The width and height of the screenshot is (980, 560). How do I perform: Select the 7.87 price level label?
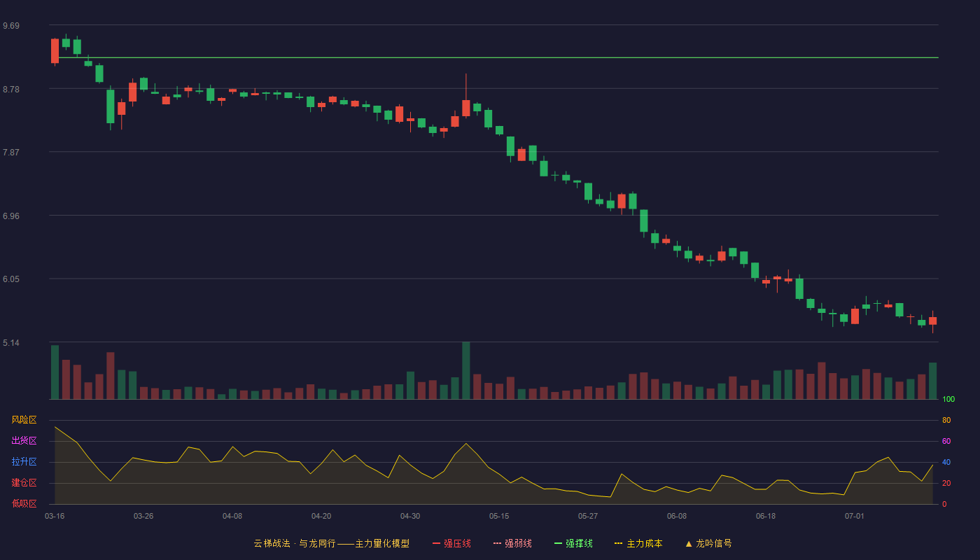(11, 153)
